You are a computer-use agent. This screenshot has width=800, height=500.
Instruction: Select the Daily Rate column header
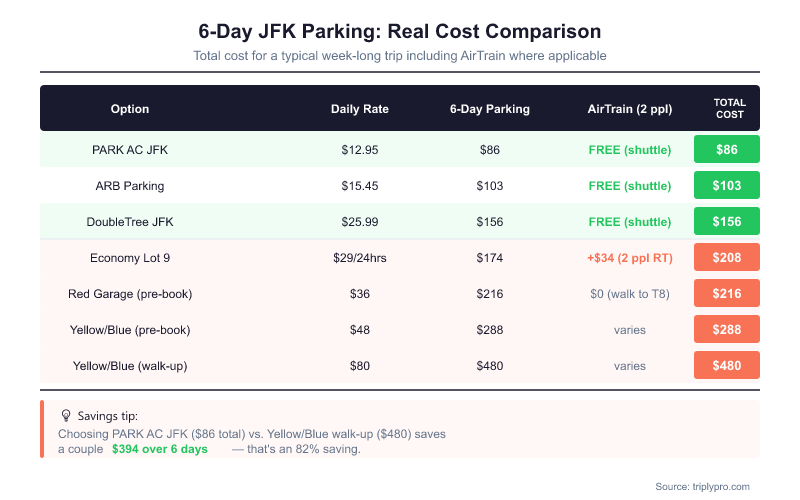point(360,108)
